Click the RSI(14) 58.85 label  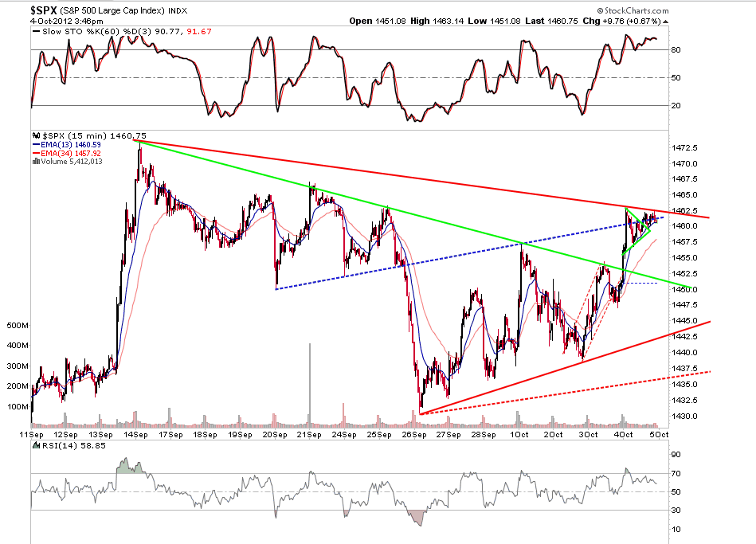(74, 445)
